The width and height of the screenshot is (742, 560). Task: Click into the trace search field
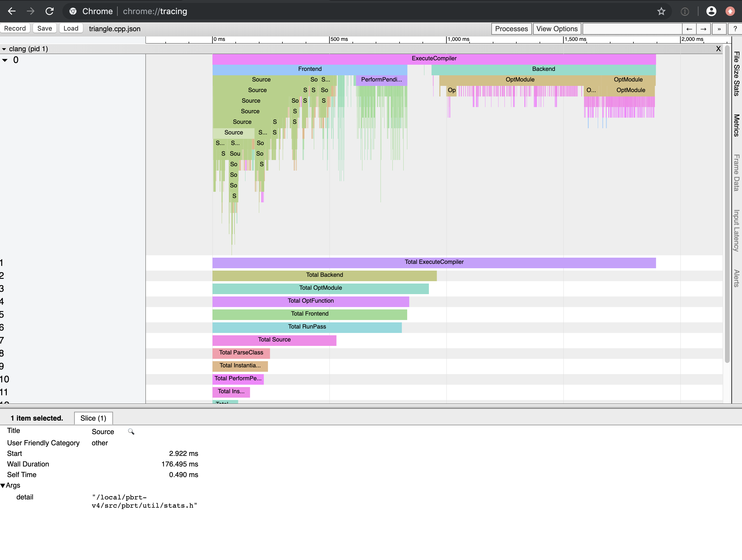click(632, 29)
